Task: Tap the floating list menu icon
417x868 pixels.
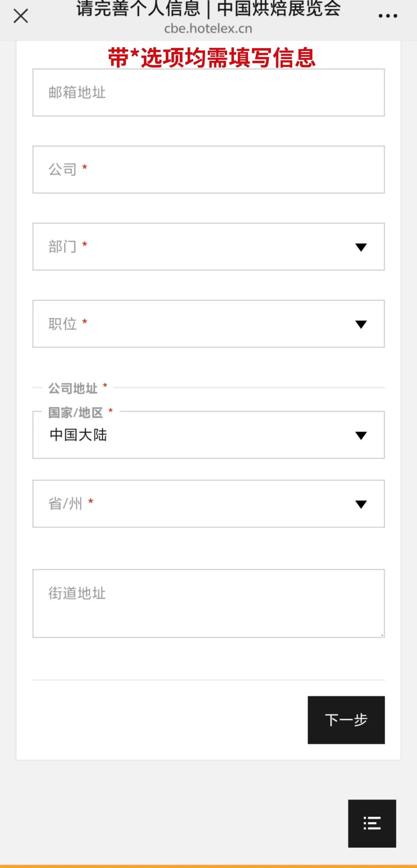Action: point(372,823)
